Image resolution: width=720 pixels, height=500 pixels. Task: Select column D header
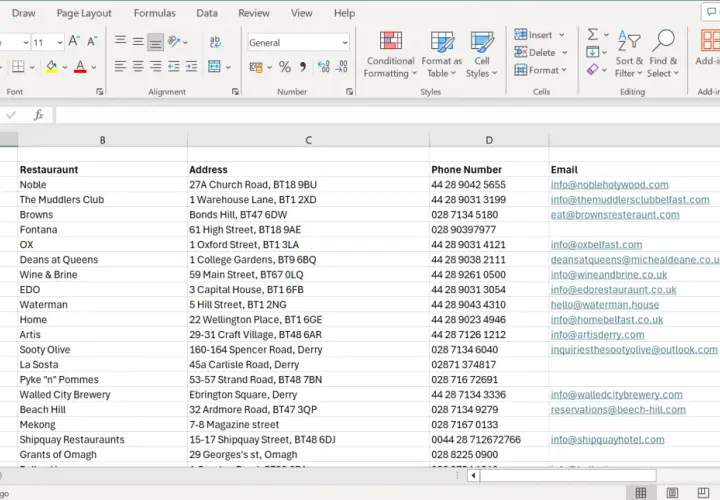pyautogui.click(x=489, y=140)
